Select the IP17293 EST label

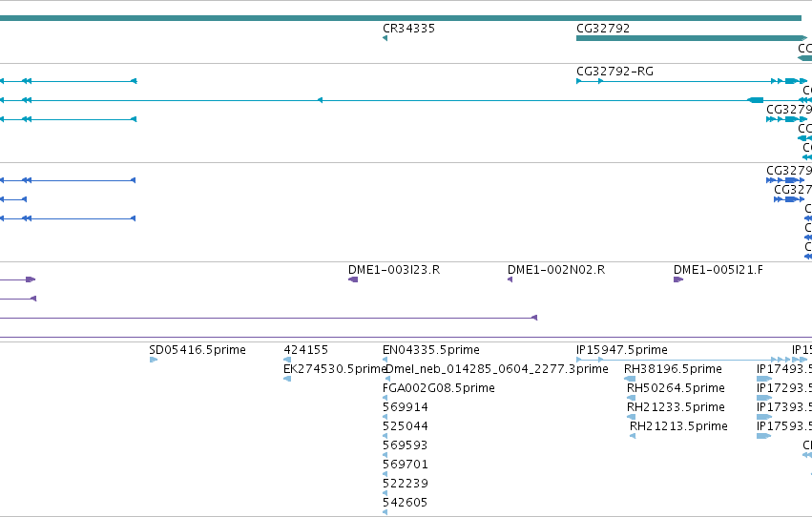click(x=784, y=388)
